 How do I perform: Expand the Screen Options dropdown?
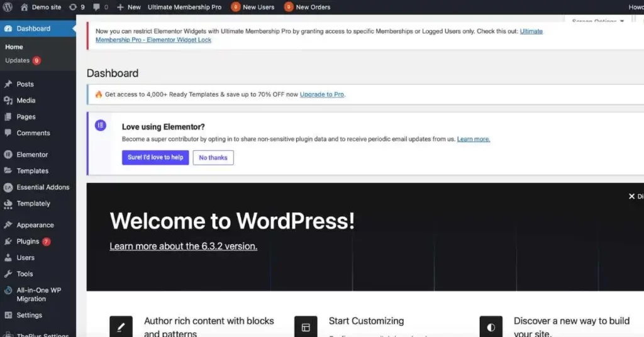click(598, 21)
